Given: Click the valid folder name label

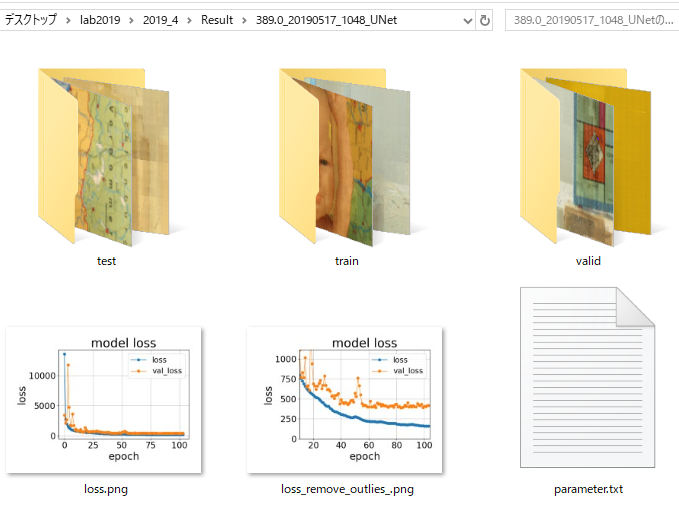Looking at the screenshot, I should (x=588, y=261).
